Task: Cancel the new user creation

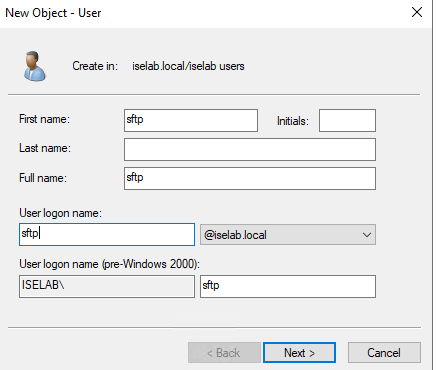Action: click(x=384, y=353)
